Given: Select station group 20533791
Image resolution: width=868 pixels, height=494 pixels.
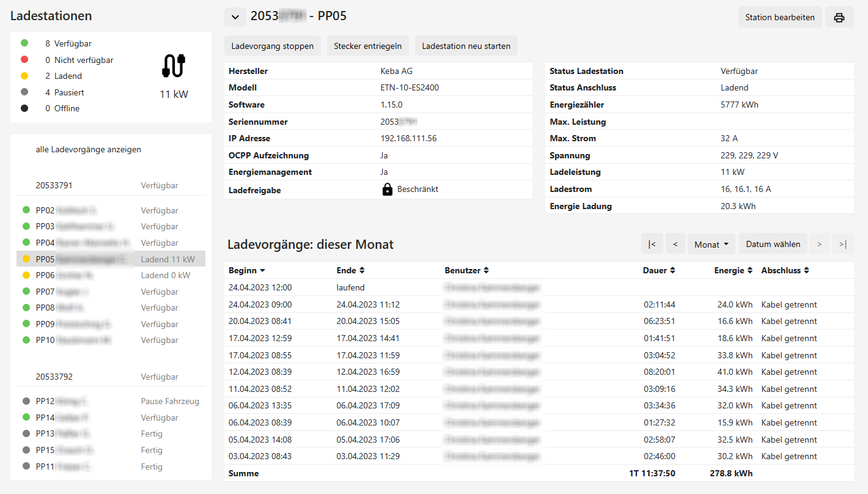Looking at the screenshot, I should (111, 185).
